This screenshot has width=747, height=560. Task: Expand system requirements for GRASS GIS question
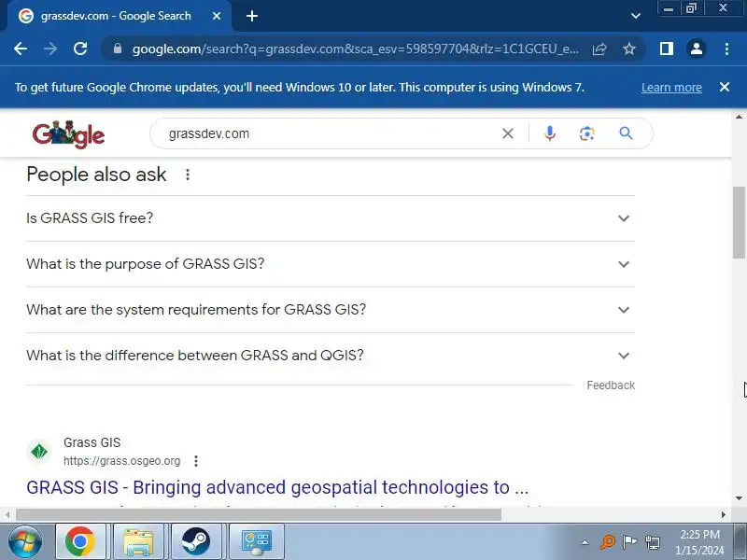[331, 310]
